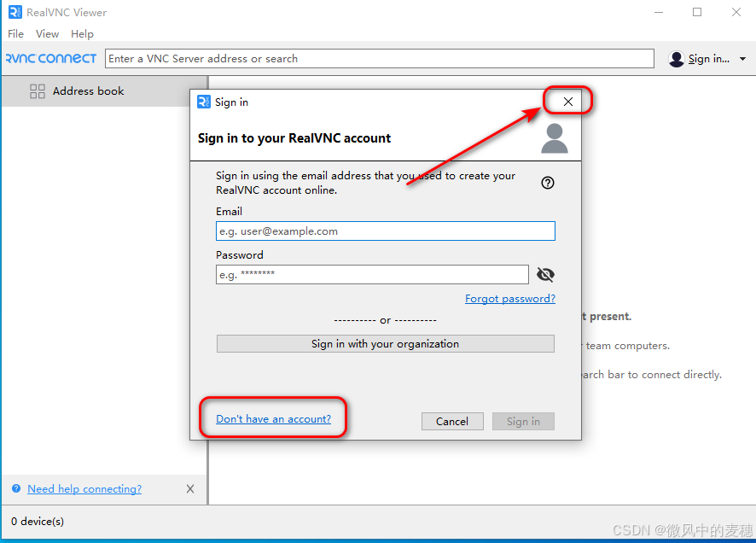This screenshot has width=756, height=543.
Task: Click the RealVNC Viewer title bar icon
Action: pos(15,12)
